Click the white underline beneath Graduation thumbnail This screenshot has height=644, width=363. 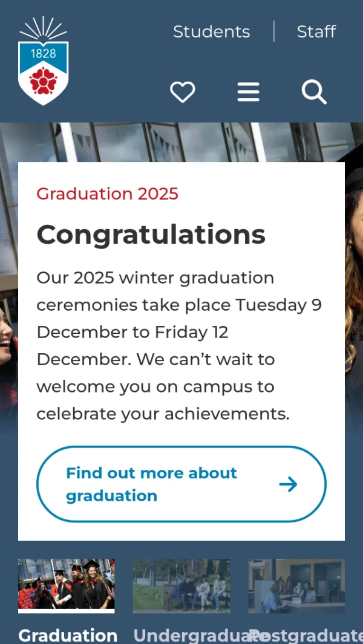pos(67,611)
